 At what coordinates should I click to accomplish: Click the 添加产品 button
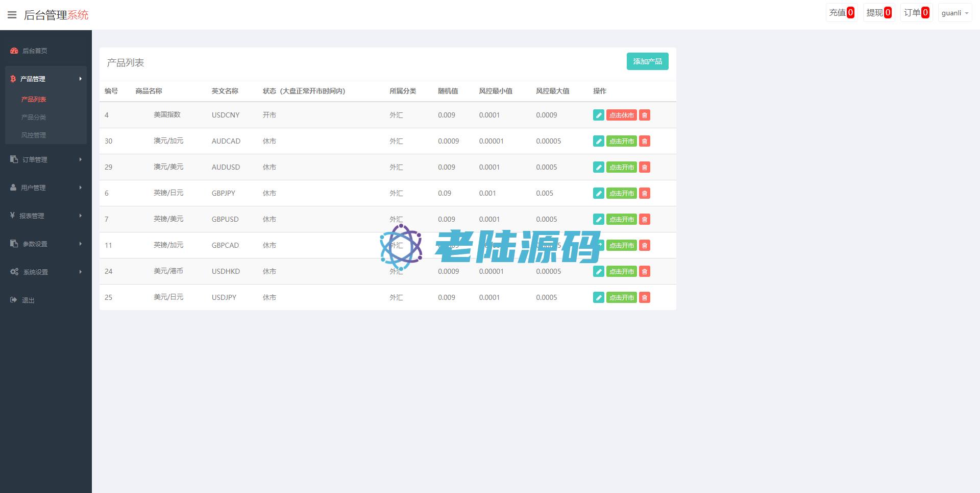click(x=647, y=61)
